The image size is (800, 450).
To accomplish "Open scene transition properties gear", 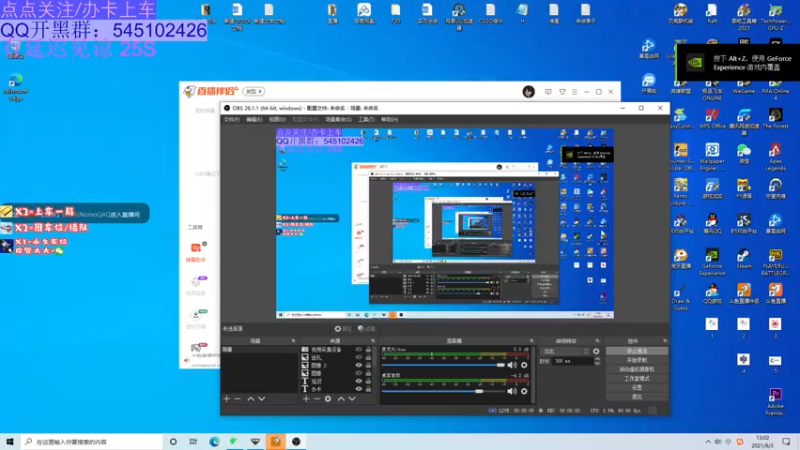I will pos(596,352).
